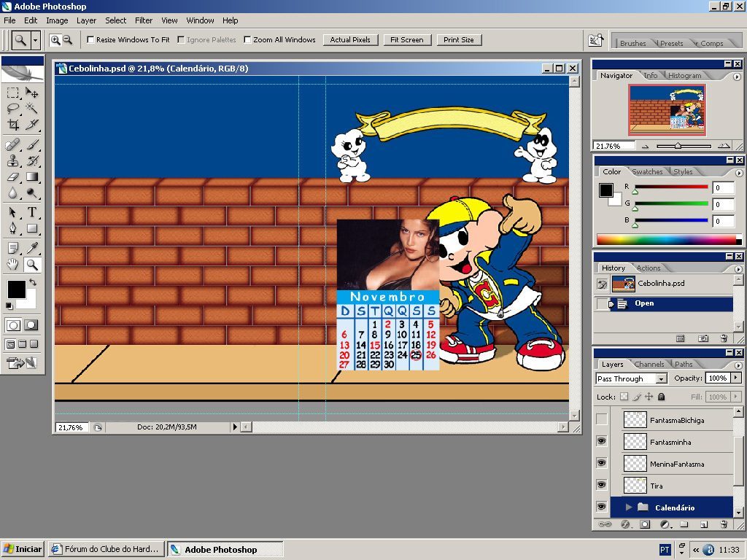Create new snapshot in History panel
The image size is (747, 560).
[x=703, y=338]
